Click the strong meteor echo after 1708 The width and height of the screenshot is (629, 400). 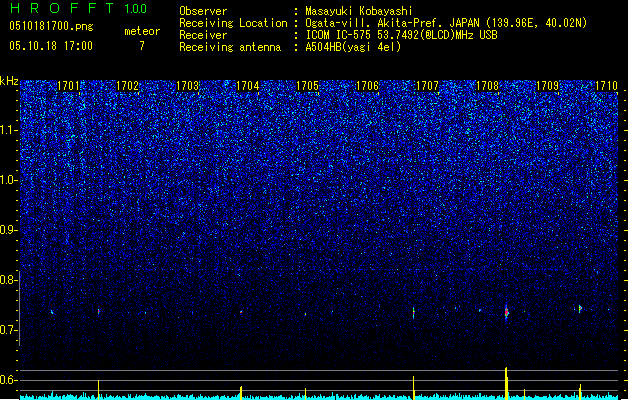click(507, 312)
